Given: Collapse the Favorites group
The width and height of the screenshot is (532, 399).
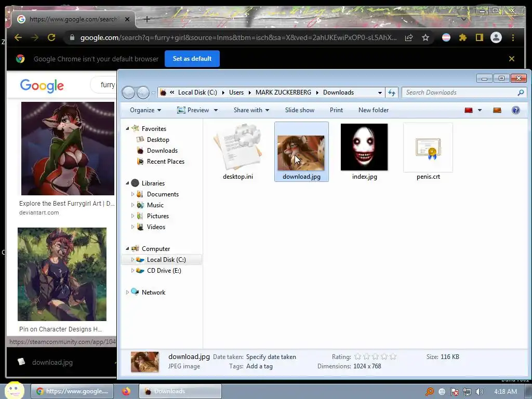Looking at the screenshot, I should pyautogui.click(x=128, y=129).
